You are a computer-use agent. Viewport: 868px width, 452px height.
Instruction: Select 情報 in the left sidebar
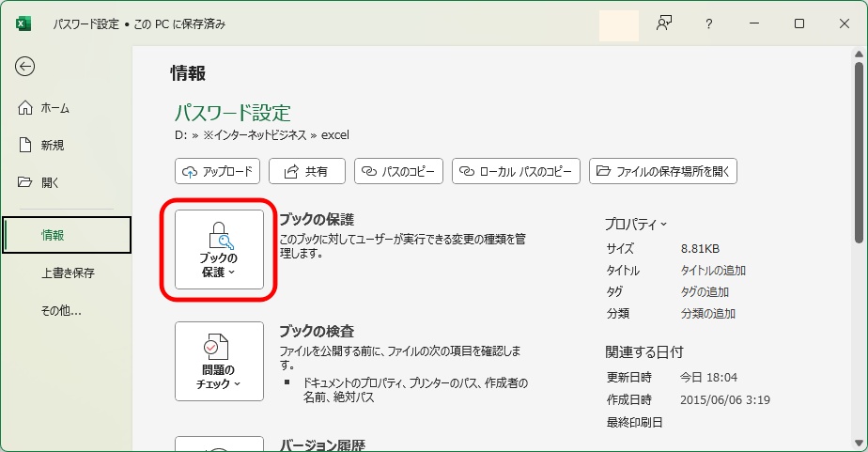click(x=66, y=235)
